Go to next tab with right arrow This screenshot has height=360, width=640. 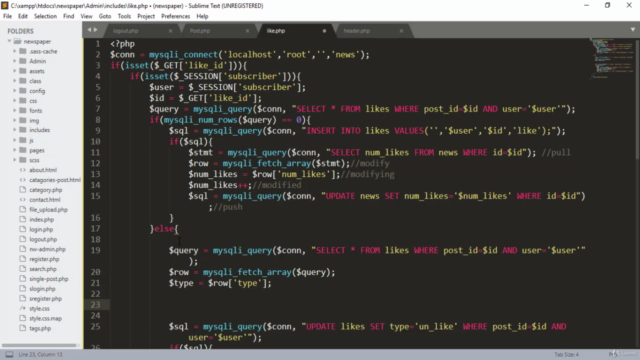tap(96, 30)
